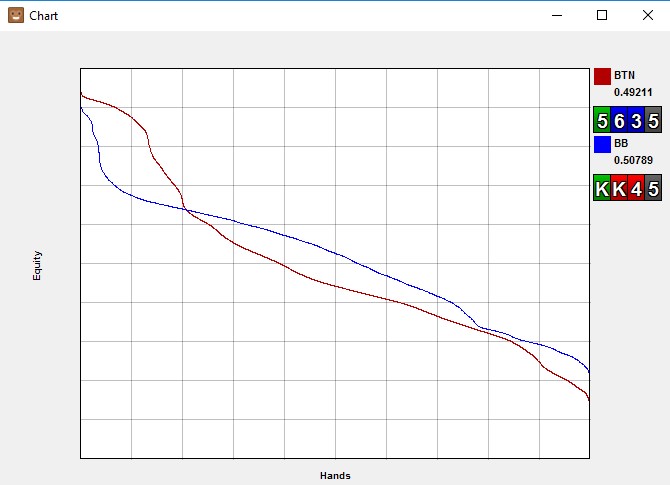The width and height of the screenshot is (670, 485).
Task: Select the BB legend label
Action: 621,143
